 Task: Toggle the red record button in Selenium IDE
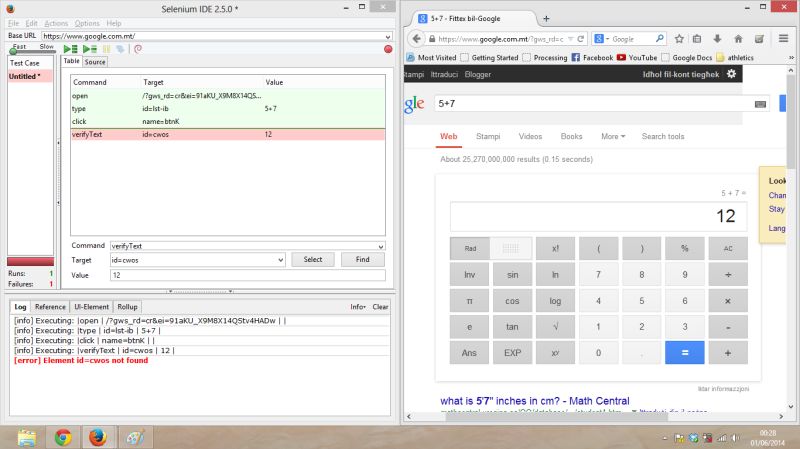click(x=388, y=49)
